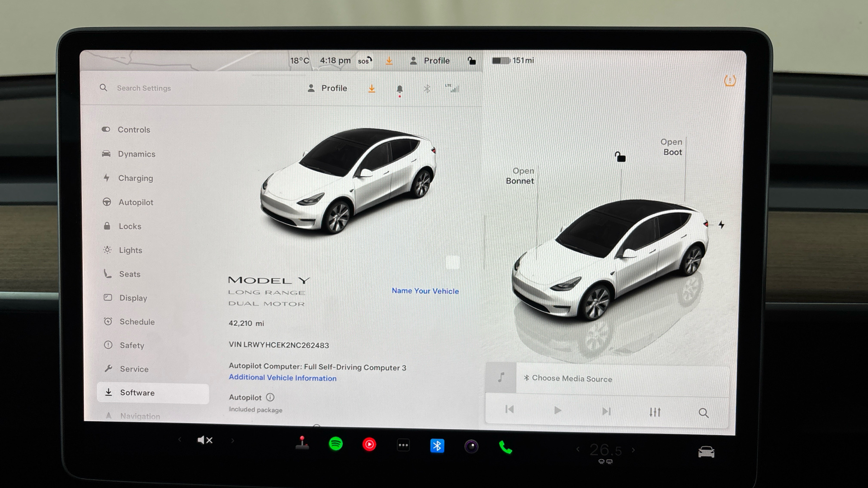The image size is (868, 488).
Task: Tap the odometer reading 42,210 mi
Action: 246,324
